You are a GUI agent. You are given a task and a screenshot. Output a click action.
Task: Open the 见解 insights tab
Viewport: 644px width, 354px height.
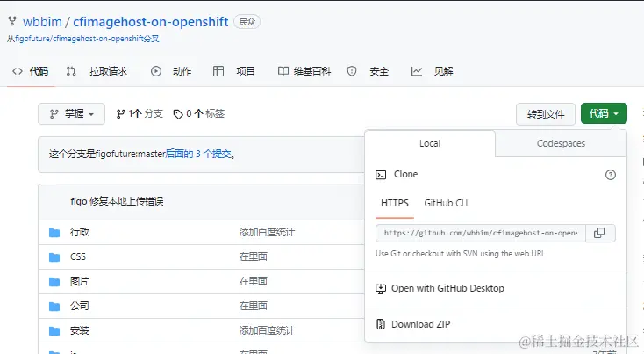(x=444, y=71)
